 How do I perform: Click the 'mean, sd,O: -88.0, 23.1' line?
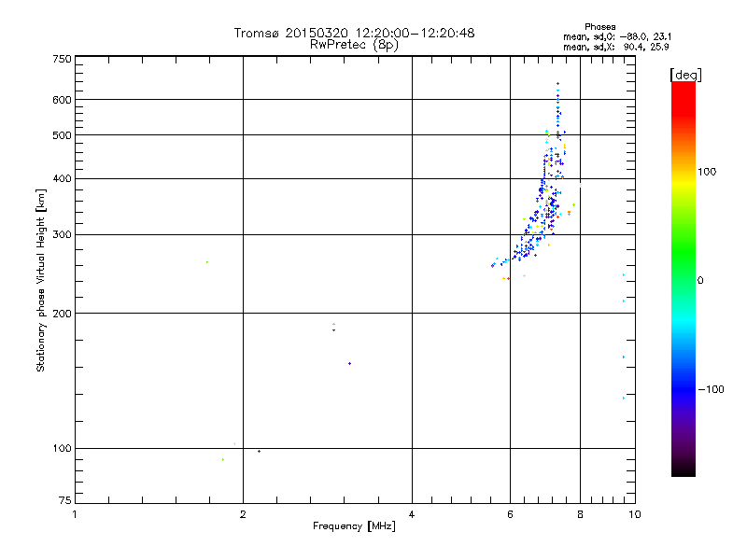[x=617, y=36]
